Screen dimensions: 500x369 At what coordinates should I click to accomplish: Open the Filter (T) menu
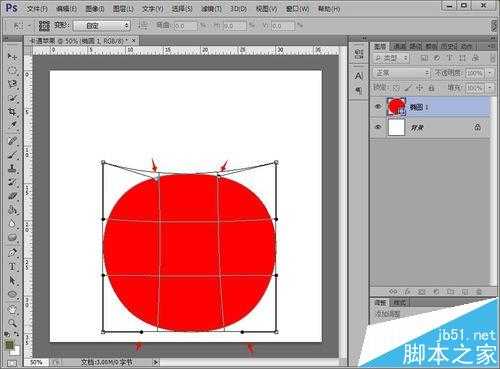tap(211, 9)
